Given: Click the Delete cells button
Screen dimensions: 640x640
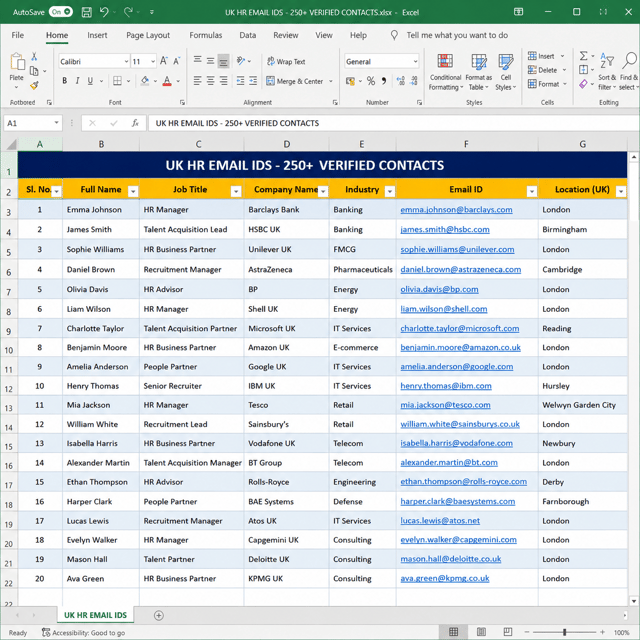Looking at the screenshot, I should pos(542,70).
